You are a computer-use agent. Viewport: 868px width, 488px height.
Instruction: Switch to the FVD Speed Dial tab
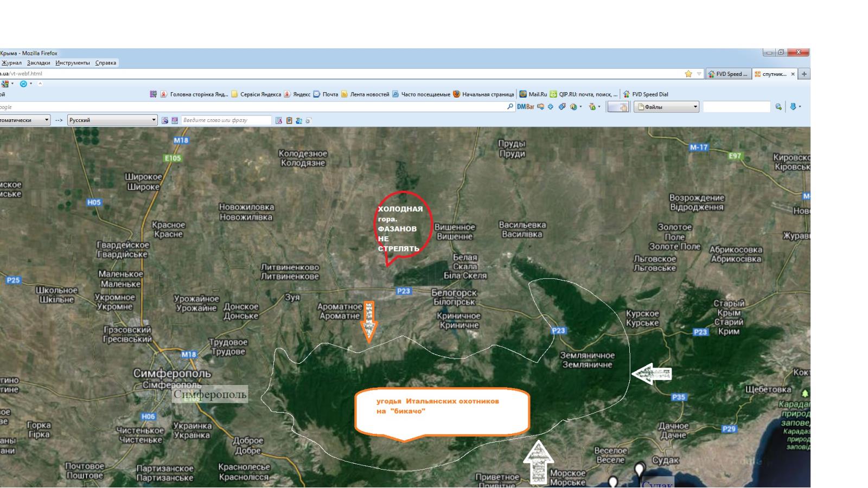pyautogui.click(x=727, y=74)
